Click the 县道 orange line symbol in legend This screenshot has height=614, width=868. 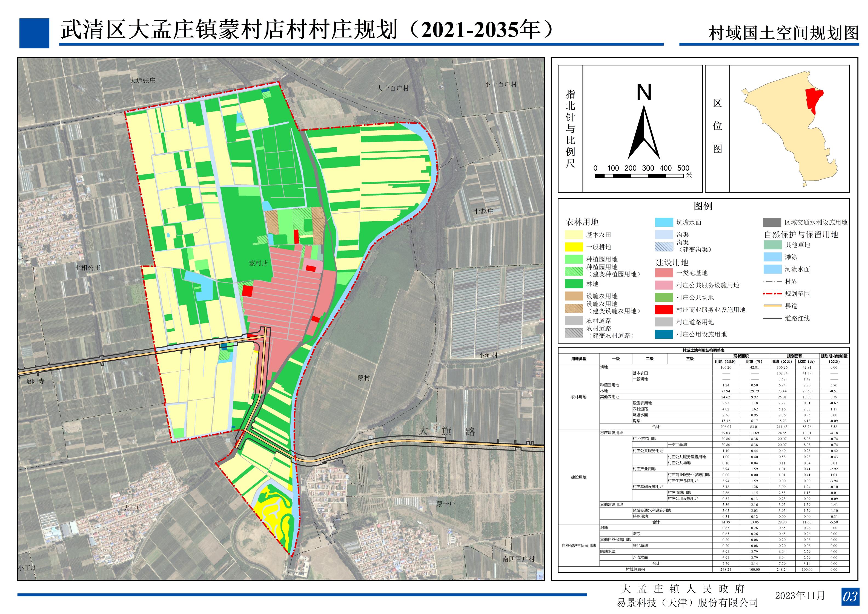click(772, 306)
